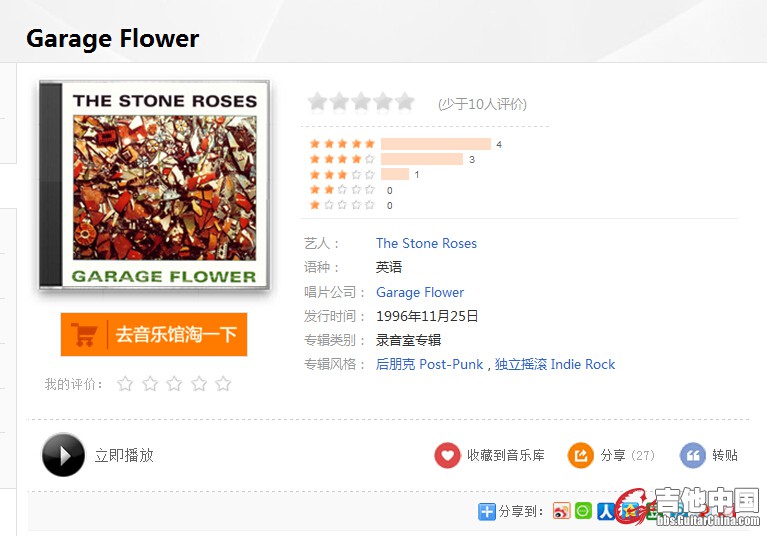Click the 转贴 repost text
The image size is (767, 536).
725,455
